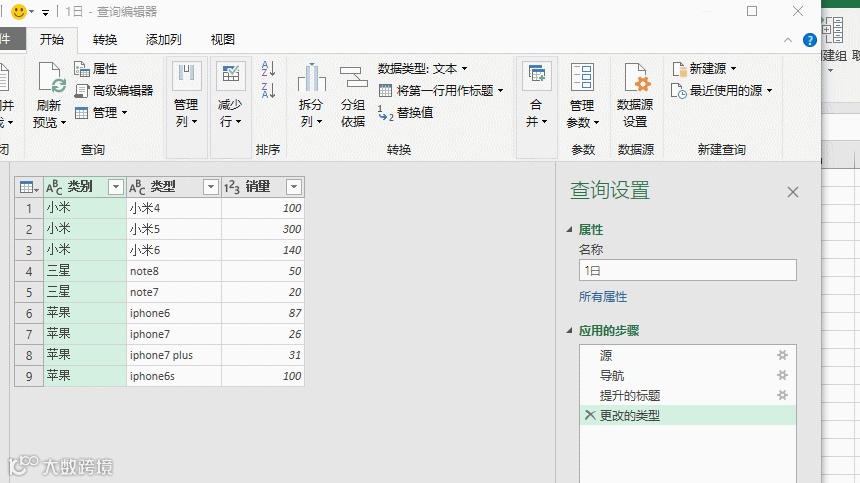This screenshot has height=483, width=860.
Task: Select the 提升的标题 applied step
Action: coord(687,395)
